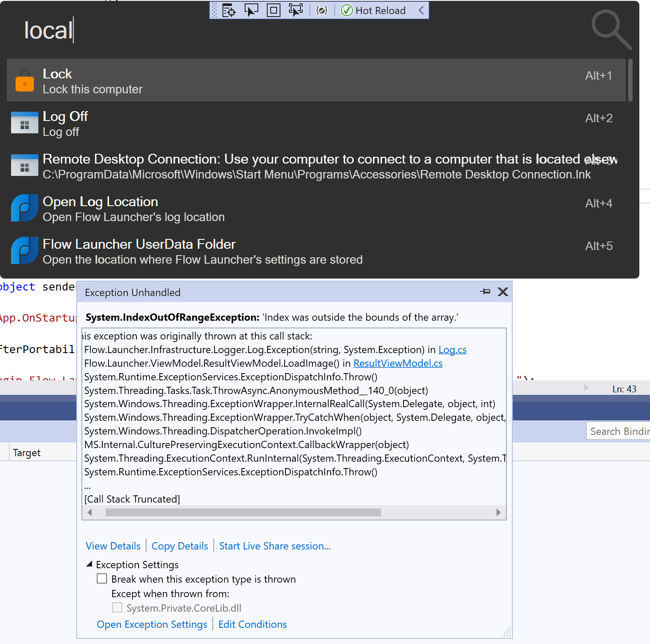Viewport: 650px width, 644px height.
Task: Open the Log.cs source link
Action: (452, 350)
